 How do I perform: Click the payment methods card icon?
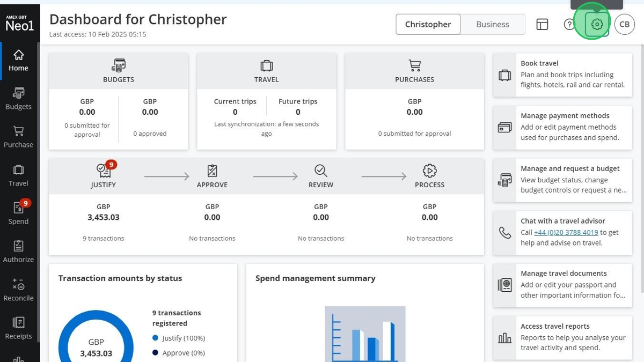[x=504, y=128]
